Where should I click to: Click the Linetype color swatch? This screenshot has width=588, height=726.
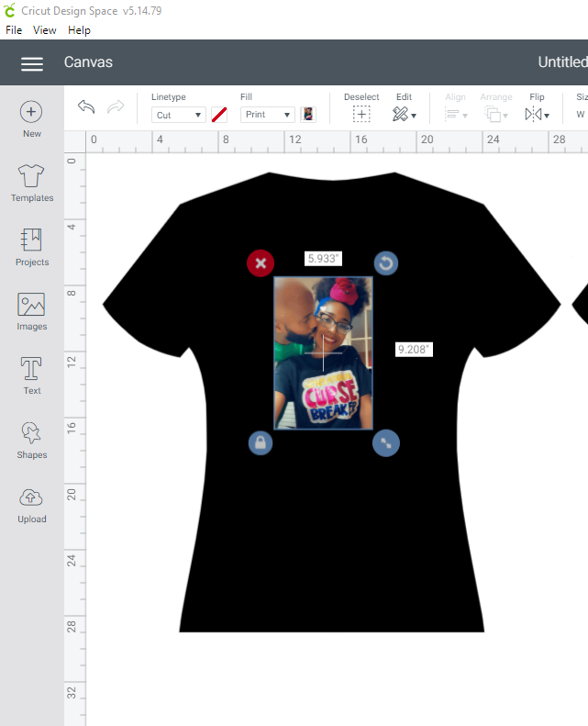pos(219,115)
